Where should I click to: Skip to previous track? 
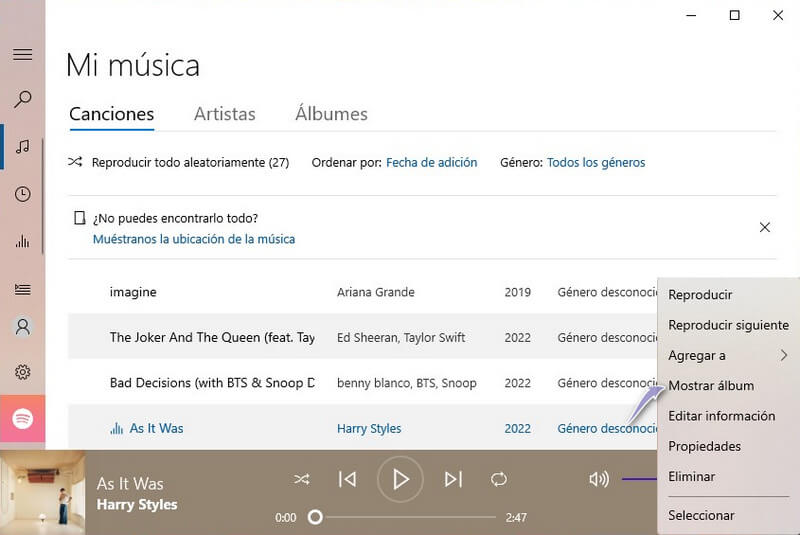point(347,479)
